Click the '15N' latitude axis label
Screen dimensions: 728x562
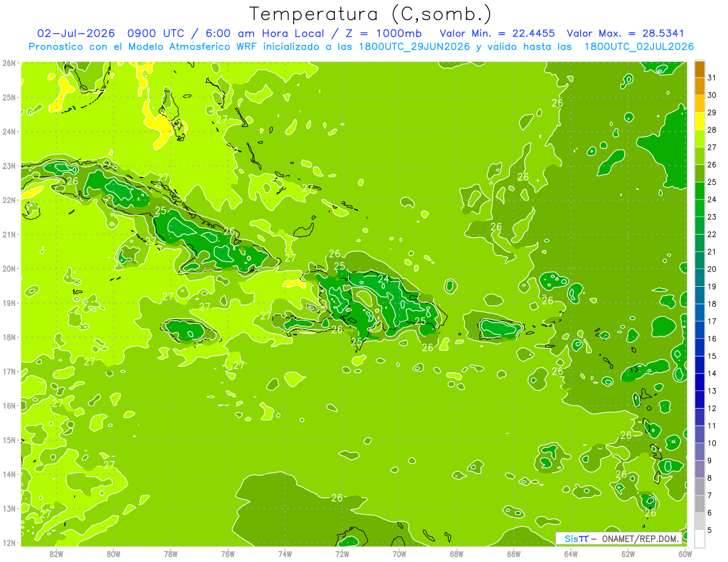8,440
